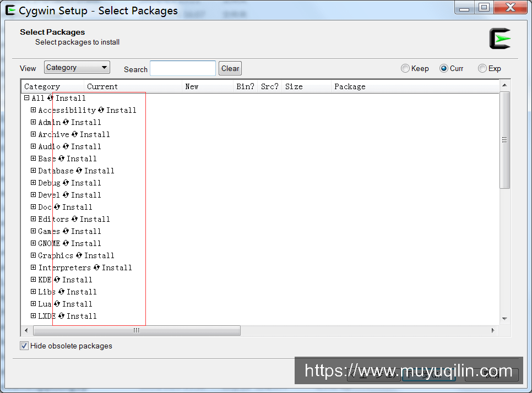The width and height of the screenshot is (532, 393).
Task: Click the Current column header
Action: click(x=133, y=86)
